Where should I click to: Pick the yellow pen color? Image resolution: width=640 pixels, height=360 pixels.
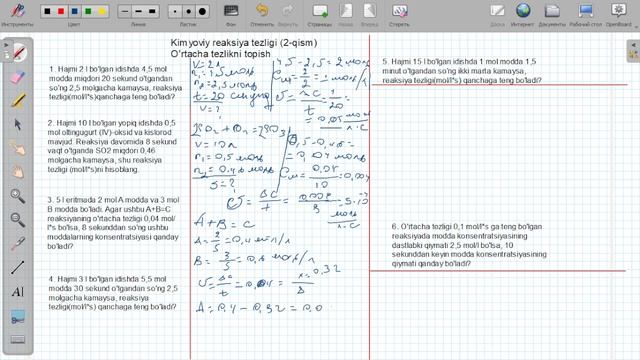[x=102, y=11]
